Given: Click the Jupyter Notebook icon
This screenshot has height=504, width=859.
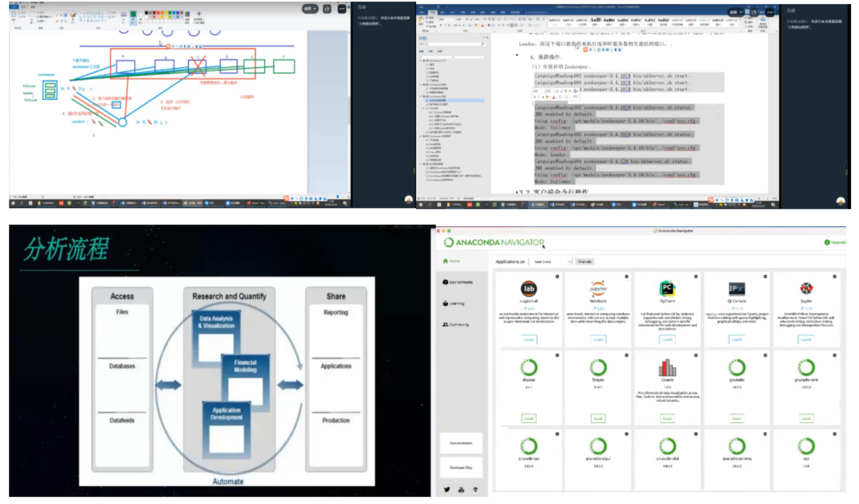Looking at the screenshot, I should (598, 288).
